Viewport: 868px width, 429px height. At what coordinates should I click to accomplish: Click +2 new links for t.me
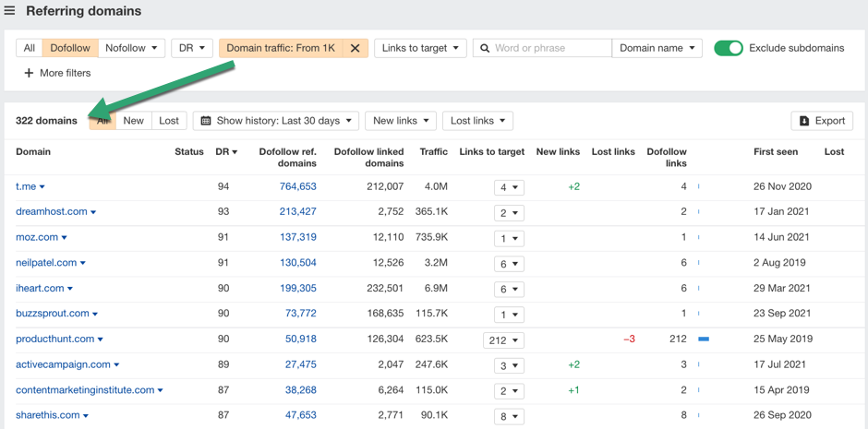pyautogui.click(x=574, y=187)
